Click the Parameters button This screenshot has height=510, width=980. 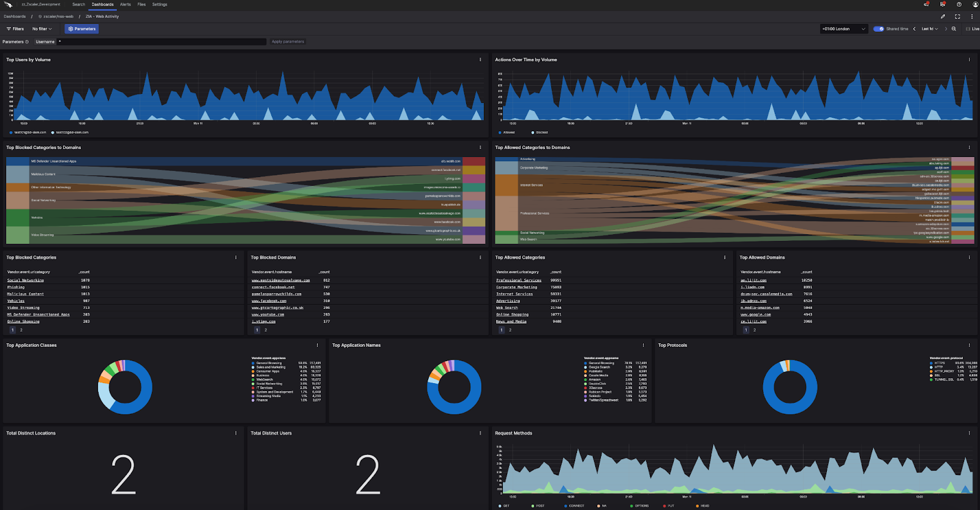pos(81,29)
